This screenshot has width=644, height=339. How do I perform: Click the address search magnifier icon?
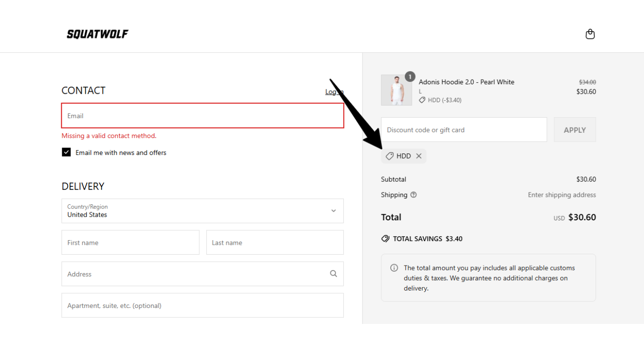333,274
